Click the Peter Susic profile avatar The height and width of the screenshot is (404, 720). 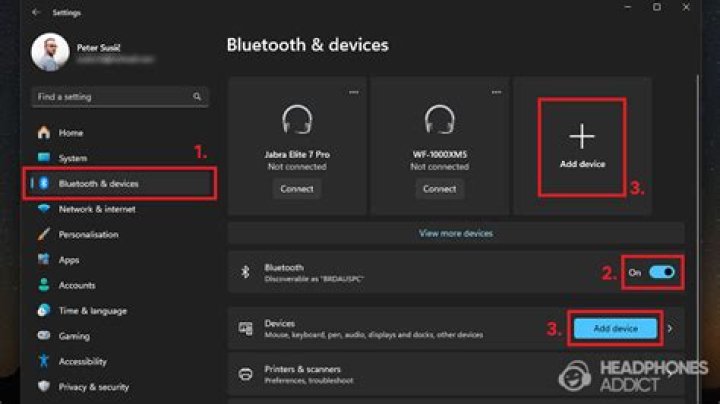point(50,52)
